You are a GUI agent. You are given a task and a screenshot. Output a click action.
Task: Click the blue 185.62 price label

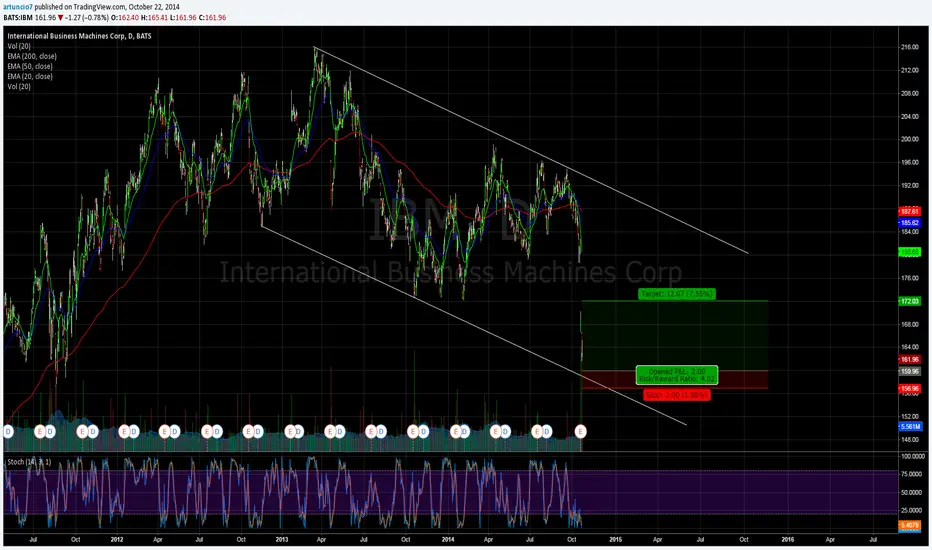click(x=909, y=223)
